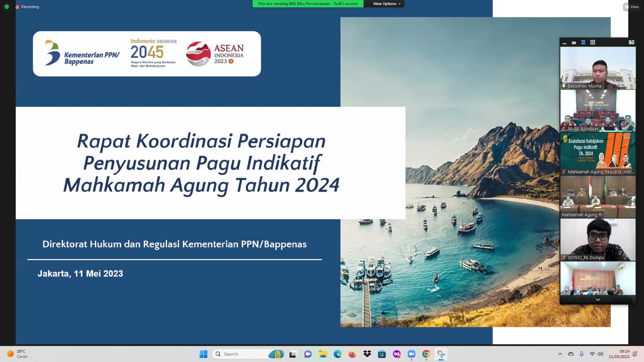
Task: Open Dropbox from the taskbar
Action: tap(367, 354)
